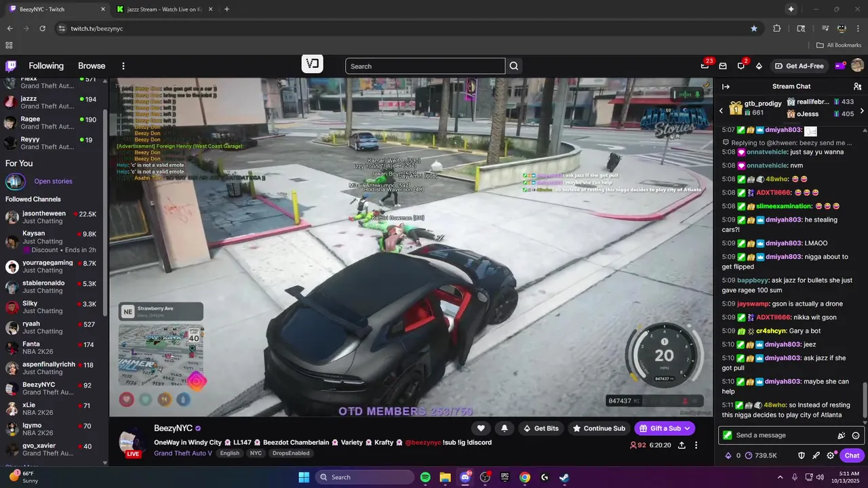Expand the Windows system tray chevron
The width and height of the screenshot is (868, 488).
pos(780,477)
